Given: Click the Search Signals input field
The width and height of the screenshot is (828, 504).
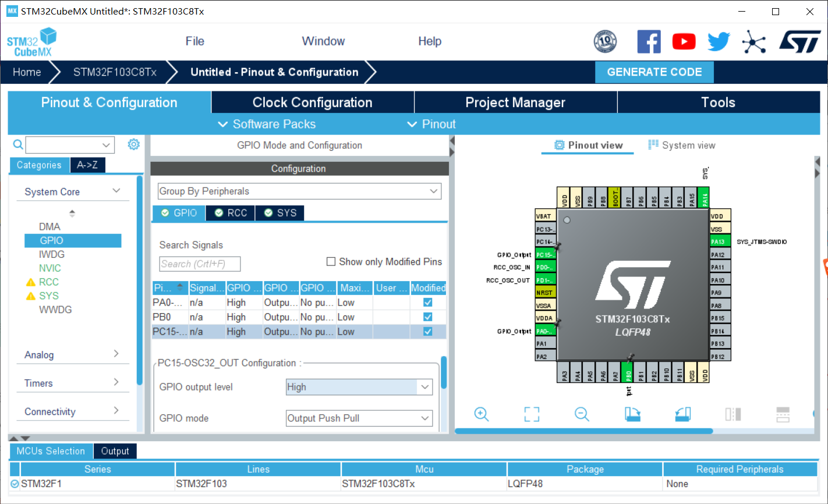Looking at the screenshot, I should pyautogui.click(x=200, y=264).
